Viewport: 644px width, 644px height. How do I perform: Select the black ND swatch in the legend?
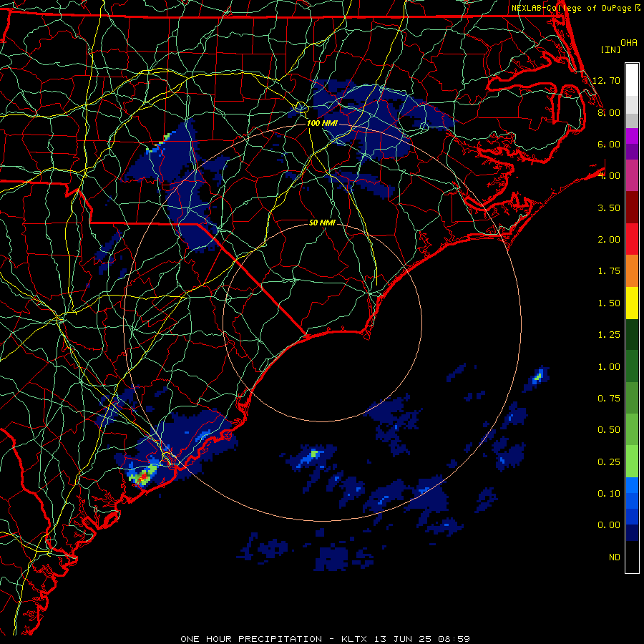coord(632,557)
